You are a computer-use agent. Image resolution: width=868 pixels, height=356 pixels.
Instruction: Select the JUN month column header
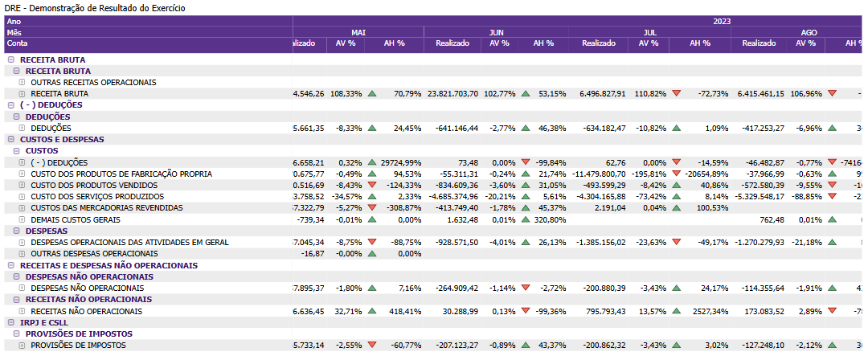click(497, 32)
